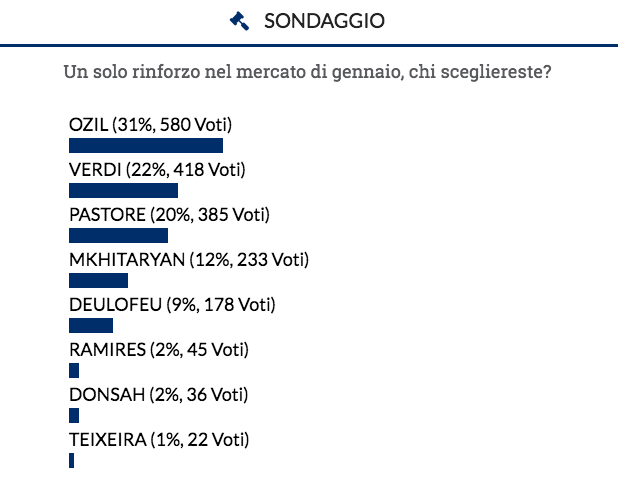Select the OZIL result label
Image resolution: width=618 pixels, height=484 pixels.
(150, 126)
